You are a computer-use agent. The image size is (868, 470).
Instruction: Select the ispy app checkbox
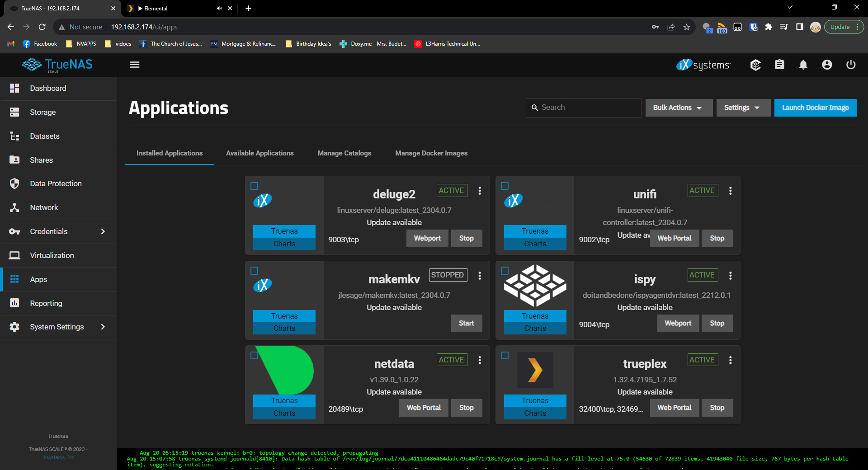coord(505,271)
